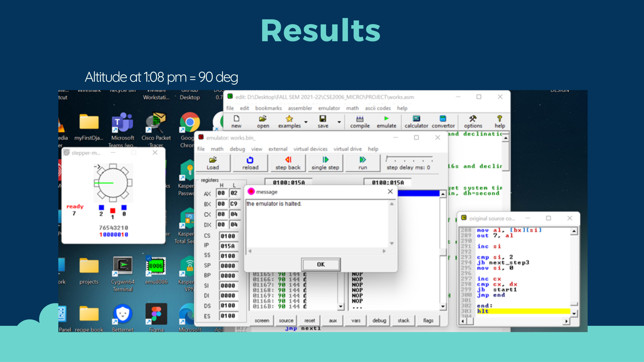Image resolution: width=644 pixels, height=362 pixels.
Task: Open the editor file menu
Action: pos(230,108)
